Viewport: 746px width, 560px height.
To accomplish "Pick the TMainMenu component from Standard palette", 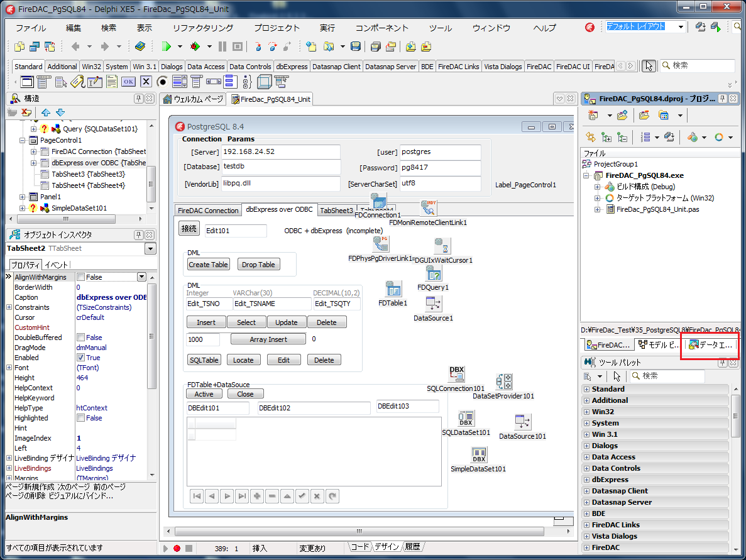I will click(x=44, y=82).
